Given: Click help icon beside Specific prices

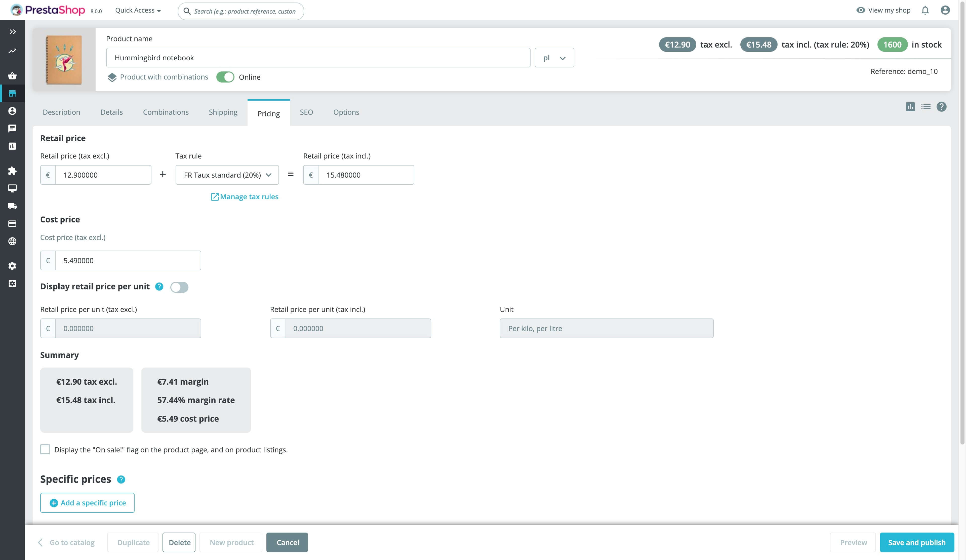Looking at the screenshot, I should point(121,479).
